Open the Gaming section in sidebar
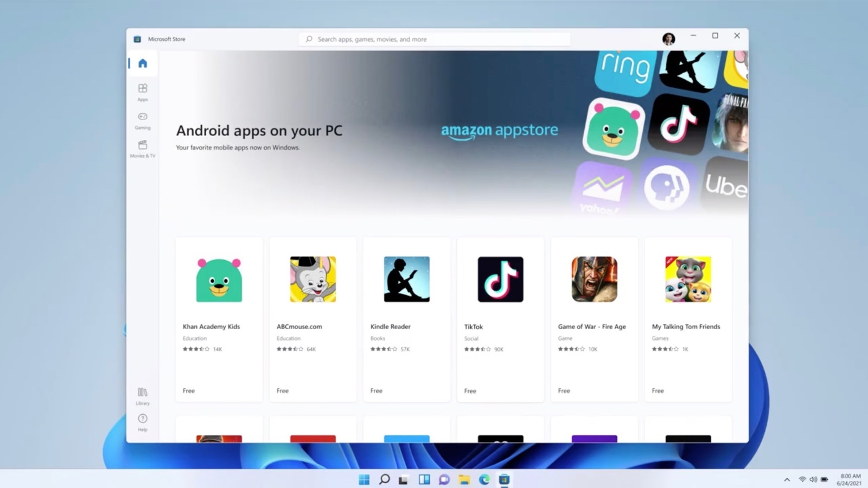Screen dimensions: 868x488 143,120
